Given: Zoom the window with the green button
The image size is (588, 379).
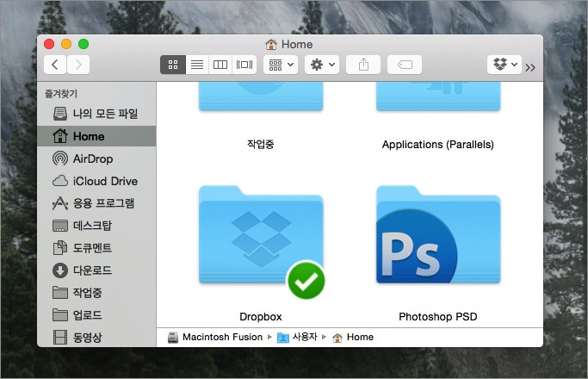Looking at the screenshot, I should (x=84, y=44).
